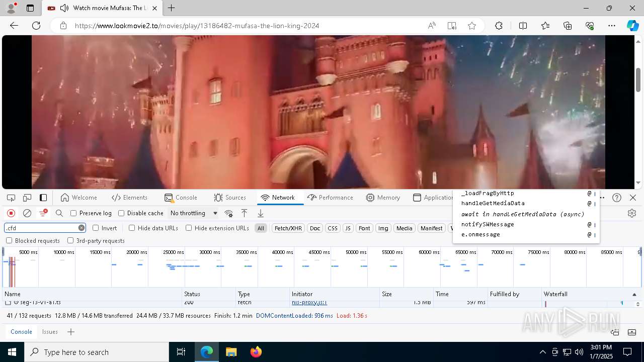The width and height of the screenshot is (644, 362).
Task: Export HAR file with download arrow
Action: coord(261,213)
